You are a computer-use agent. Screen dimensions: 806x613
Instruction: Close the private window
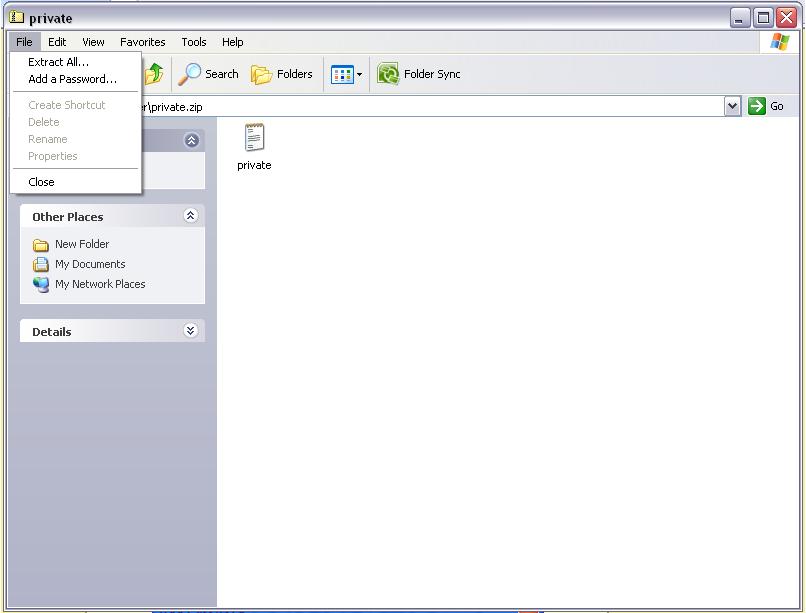[786, 18]
